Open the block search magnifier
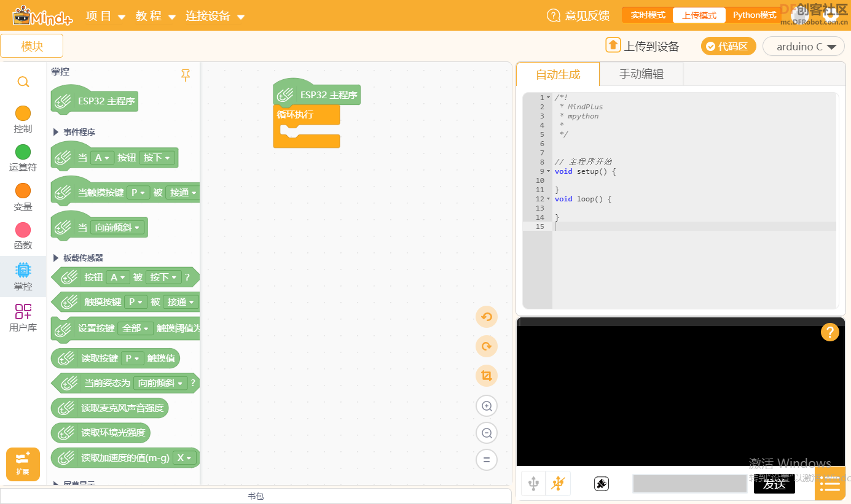Viewport: 851px width, 504px height. click(23, 82)
